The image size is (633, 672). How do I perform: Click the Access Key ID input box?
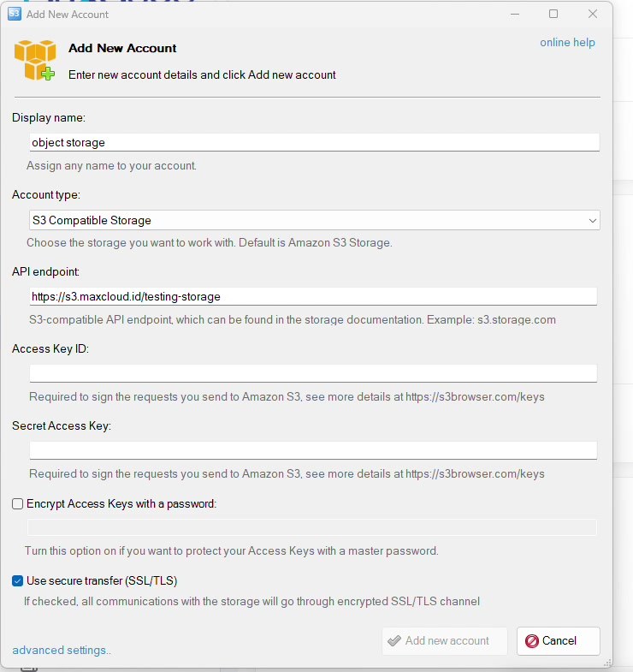[313, 373]
